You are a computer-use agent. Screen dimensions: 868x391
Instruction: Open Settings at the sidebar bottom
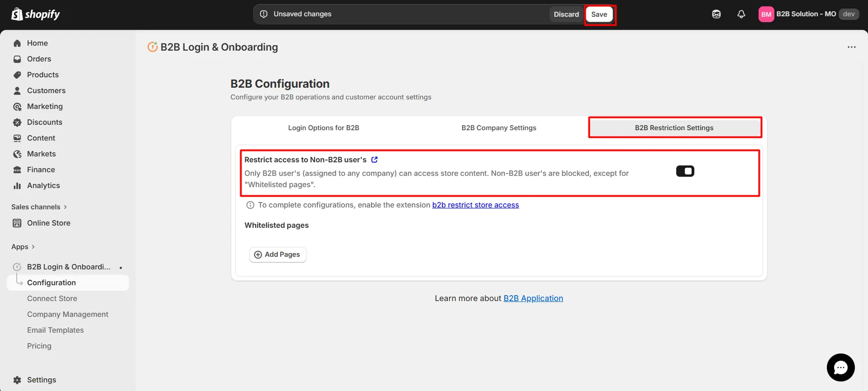42,380
